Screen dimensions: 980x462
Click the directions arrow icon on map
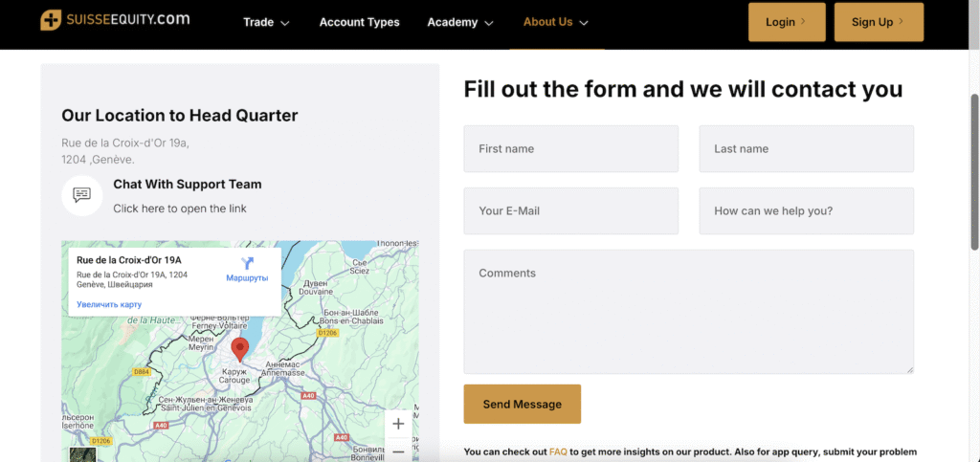click(x=247, y=263)
